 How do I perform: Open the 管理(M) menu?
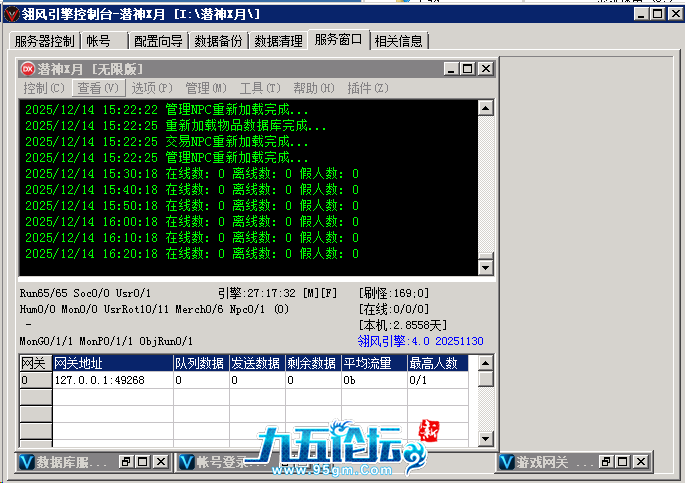[206, 88]
